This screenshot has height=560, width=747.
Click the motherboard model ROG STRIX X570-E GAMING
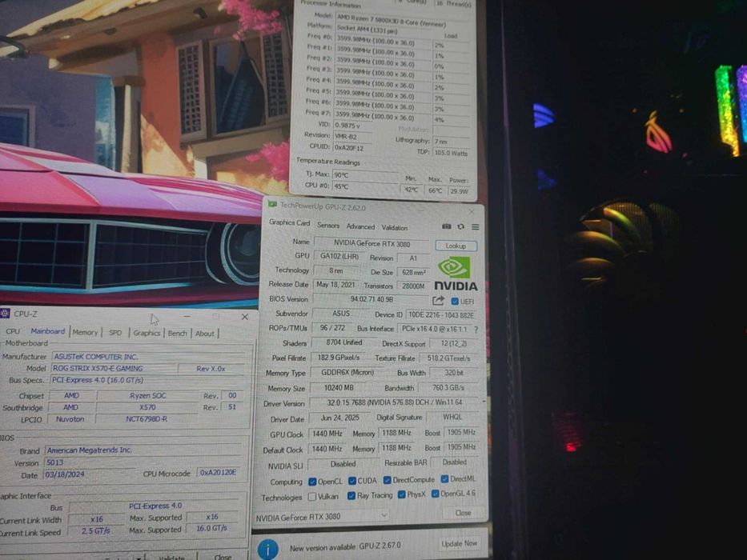(x=114, y=368)
